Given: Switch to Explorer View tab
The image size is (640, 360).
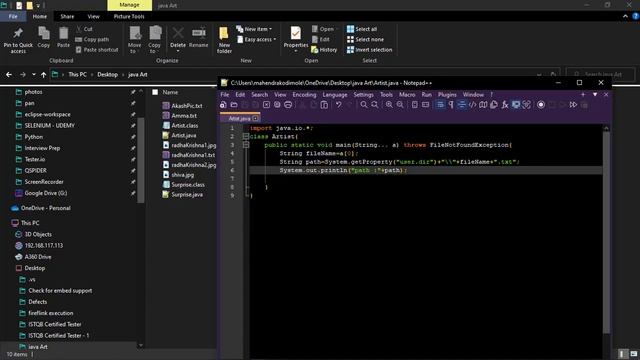Looking at the screenshot, I should pos(93,16).
